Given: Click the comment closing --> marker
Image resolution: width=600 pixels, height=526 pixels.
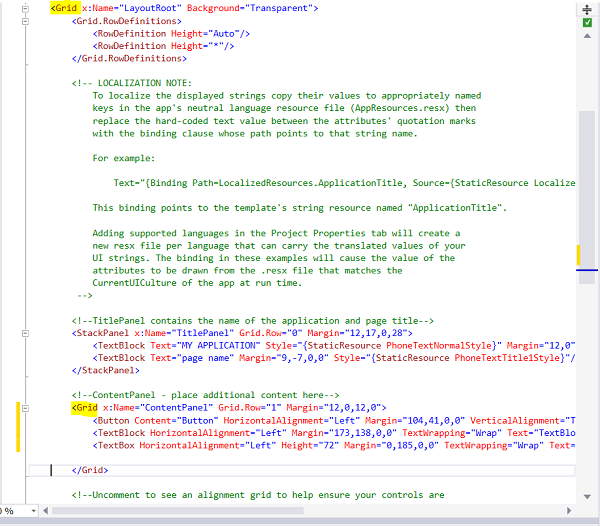Looking at the screenshot, I should (85, 295).
